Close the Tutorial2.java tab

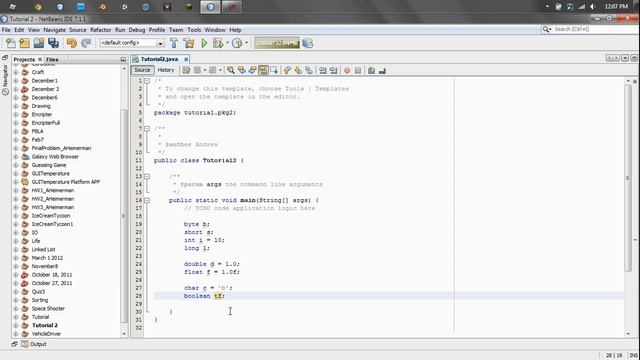click(186, 60)
